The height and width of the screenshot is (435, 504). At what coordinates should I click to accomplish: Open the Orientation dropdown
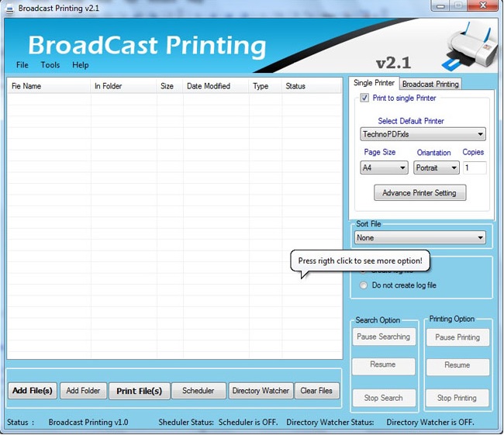tap(436, 167)
